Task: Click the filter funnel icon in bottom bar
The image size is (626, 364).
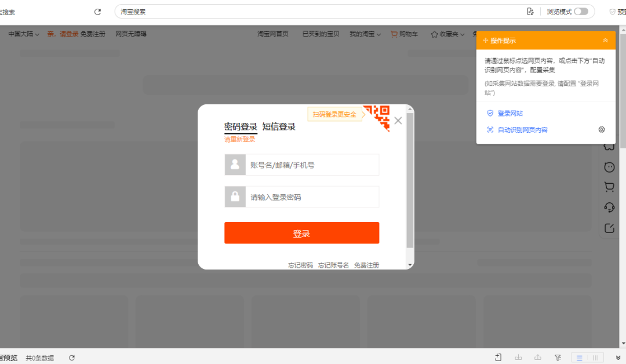Action: [x=557, y=358]
